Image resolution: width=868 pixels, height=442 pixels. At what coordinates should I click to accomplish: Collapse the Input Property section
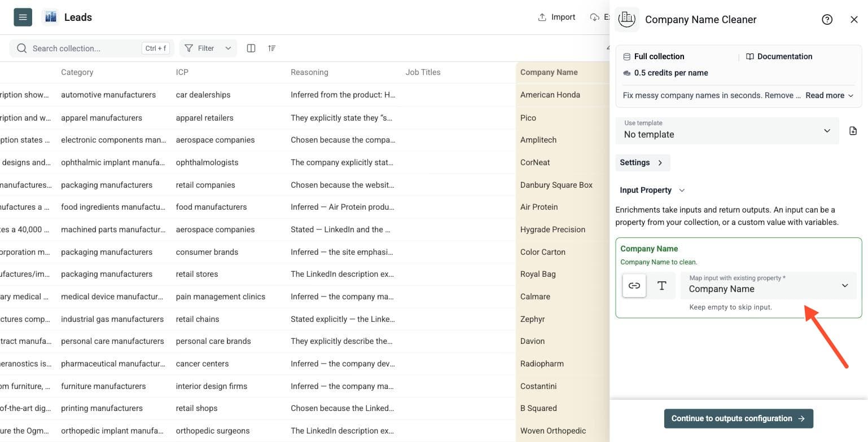(652, 190)
